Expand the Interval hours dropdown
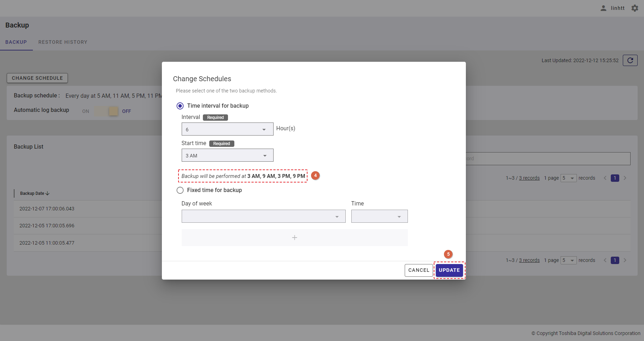 click(x=227, y=129)
